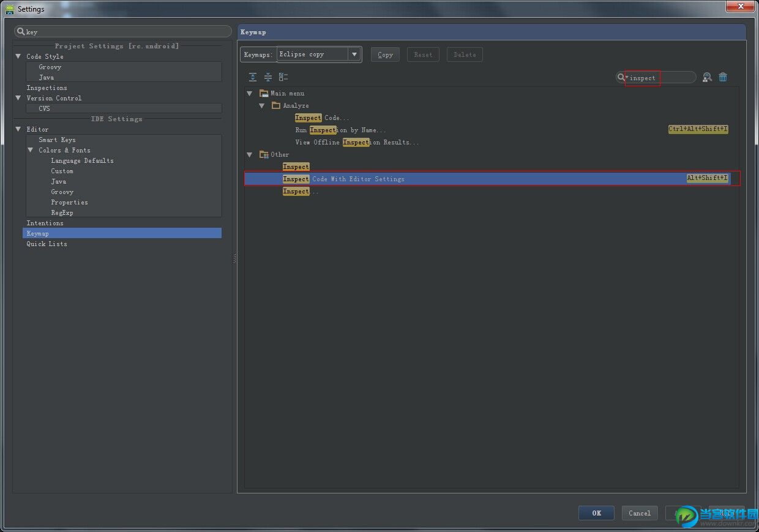Select RegExp under Colors & Fonts
Image resolution: width=759 pixels, height=532 pixels.
(x=62, y=212)
